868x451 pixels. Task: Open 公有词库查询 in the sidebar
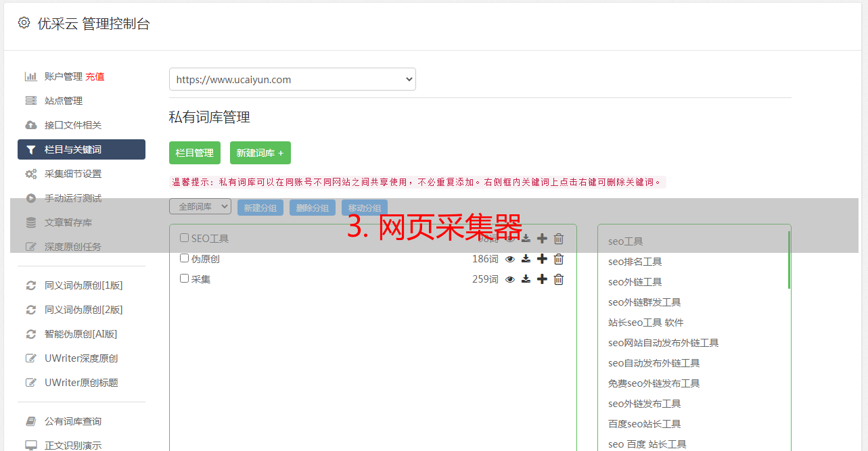click(73, 421)
